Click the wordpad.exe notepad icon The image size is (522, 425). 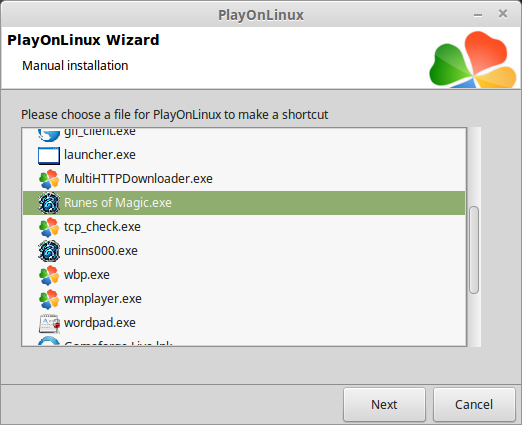(x=49, y=323)
